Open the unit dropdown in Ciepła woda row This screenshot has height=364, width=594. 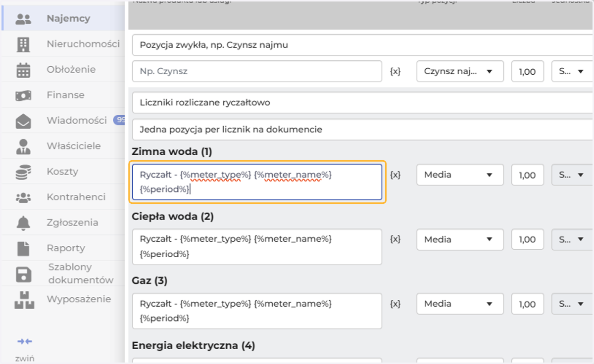(573, 239)
